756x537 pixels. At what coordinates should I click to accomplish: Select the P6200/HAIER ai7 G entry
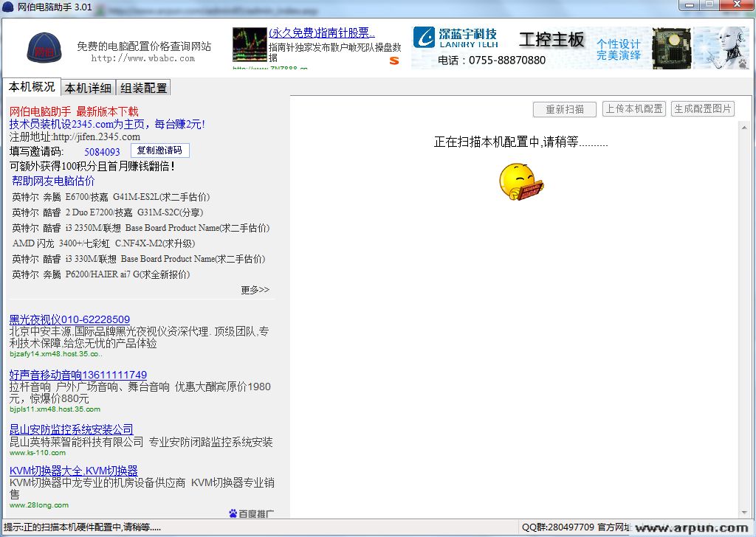(100, 274)
